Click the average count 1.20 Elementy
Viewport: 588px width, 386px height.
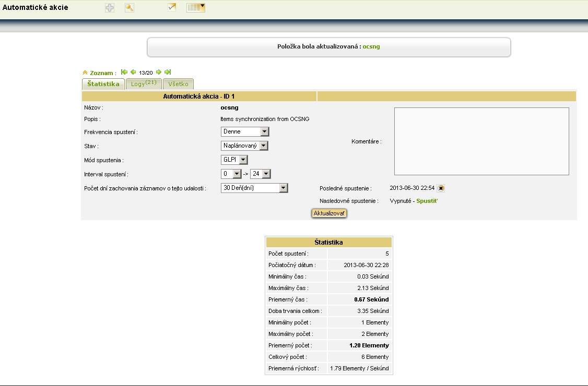click(369, 345)
